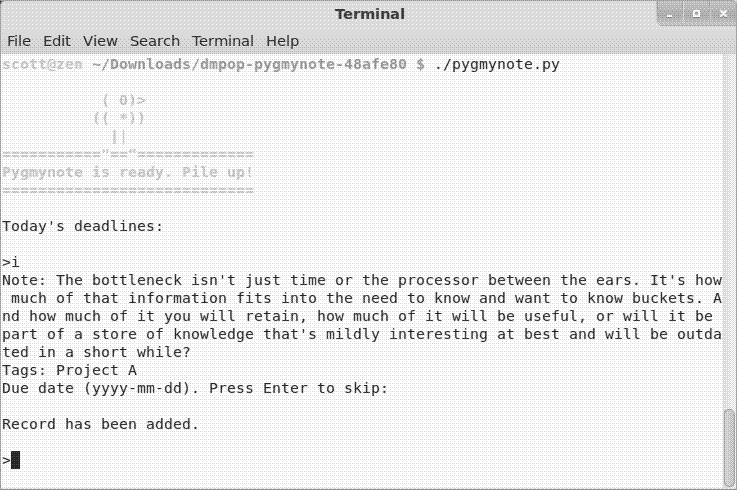
Task: Open the File menu
Action: [x=19, y=41]
